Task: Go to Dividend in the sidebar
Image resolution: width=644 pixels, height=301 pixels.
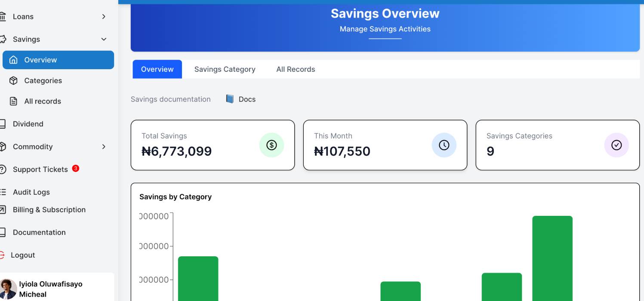Action: pos(28,124)
